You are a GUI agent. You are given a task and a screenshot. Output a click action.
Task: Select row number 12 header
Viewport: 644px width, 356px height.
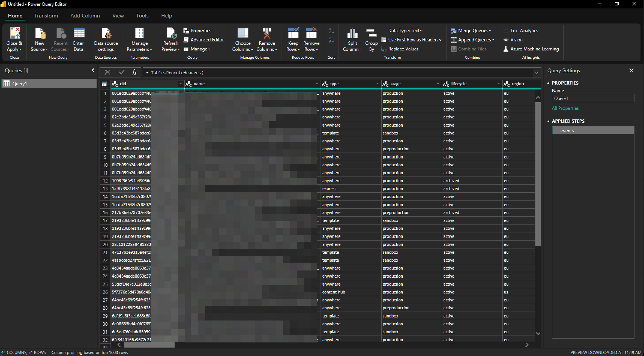click(105, 181)
